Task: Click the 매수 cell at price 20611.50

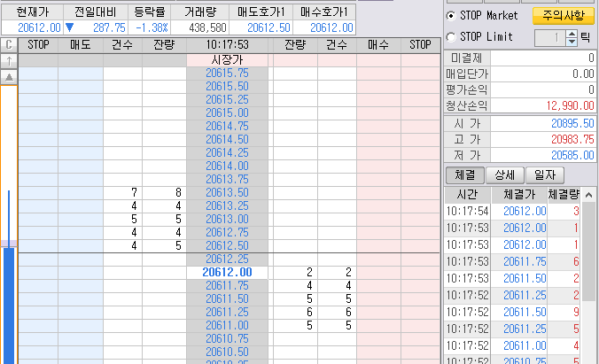Action: click(378, 298)
